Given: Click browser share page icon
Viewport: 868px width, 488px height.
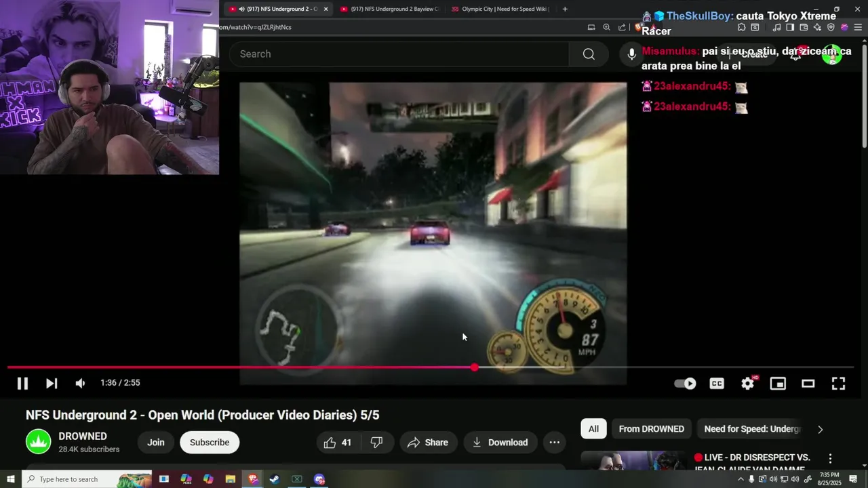Looking at the screenshot, I should pos(622,28).
